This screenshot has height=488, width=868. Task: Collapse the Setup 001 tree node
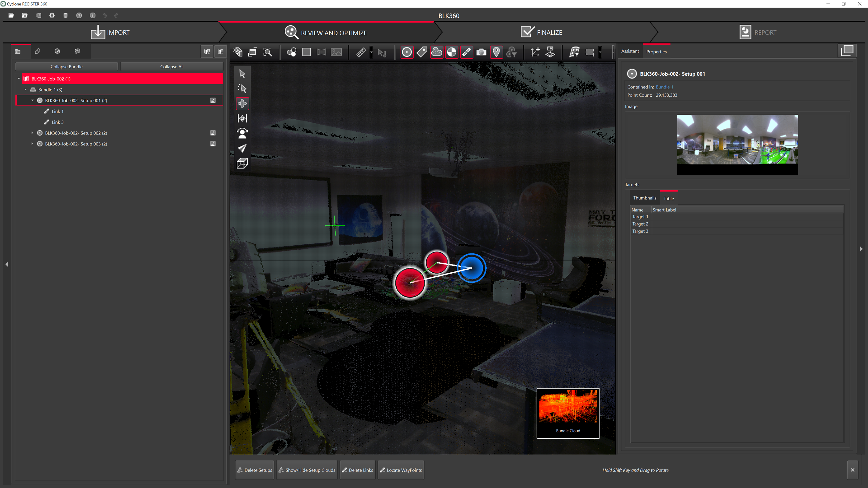(32, 100)
